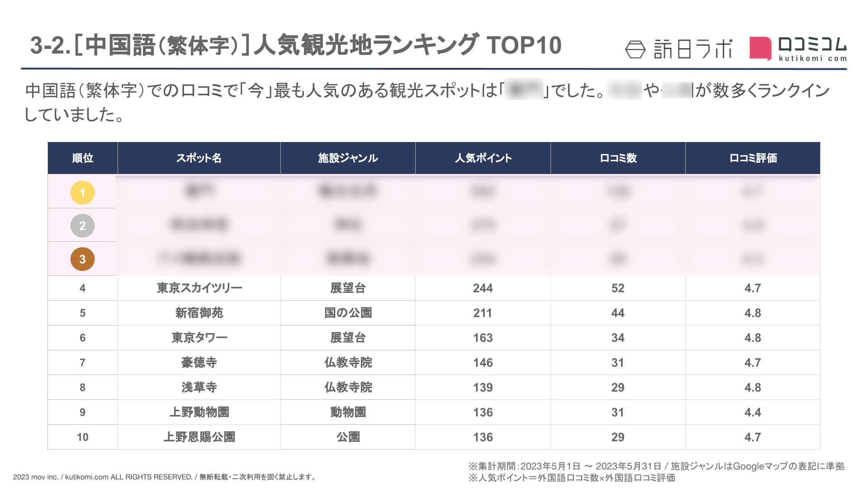
Task: Select the 上野動物園 spot name
Action: tap(199, 412)
